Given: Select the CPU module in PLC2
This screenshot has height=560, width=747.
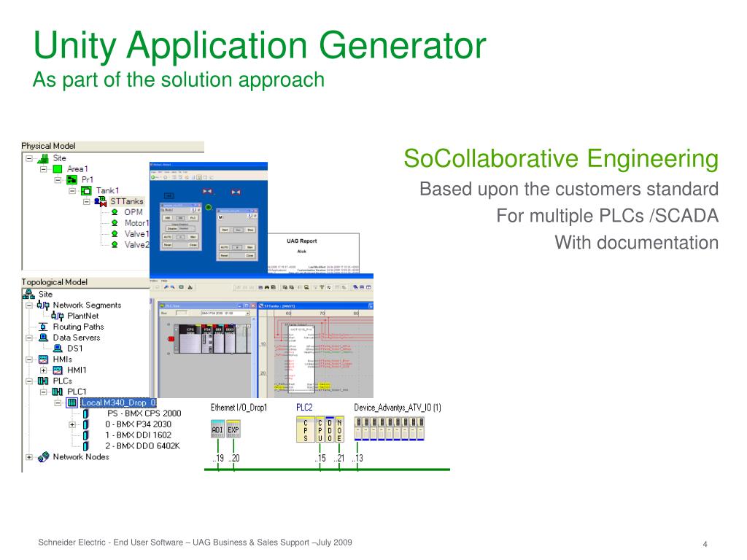Looking at the screenshot, I should [320, 429].
